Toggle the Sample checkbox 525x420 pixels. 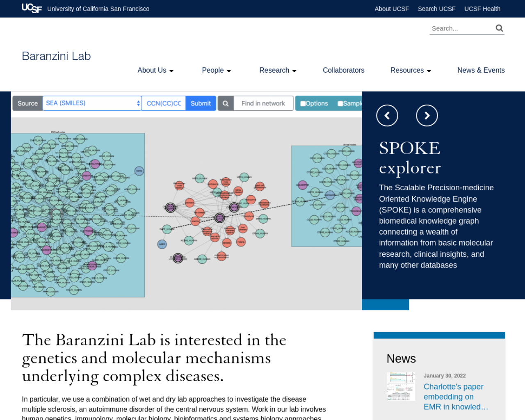[340, 103]
